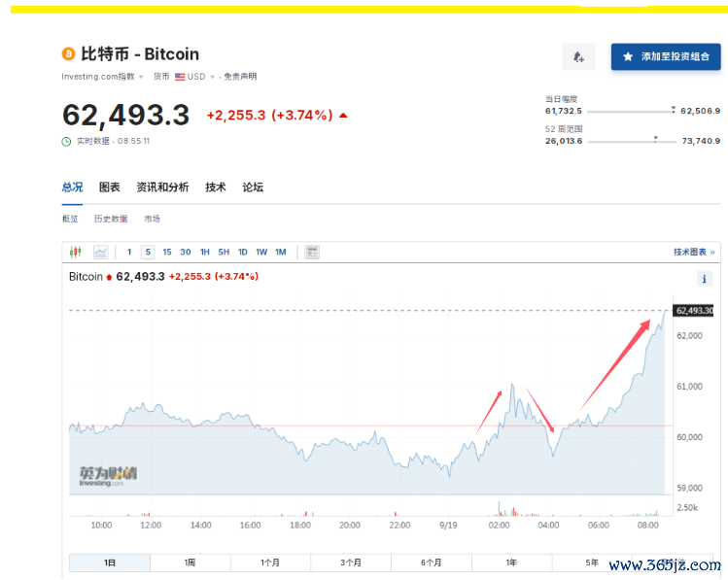Screen dimensions: 728x580
Task: Click the 当日幅度 range slider bar
Action: [631, 112]
